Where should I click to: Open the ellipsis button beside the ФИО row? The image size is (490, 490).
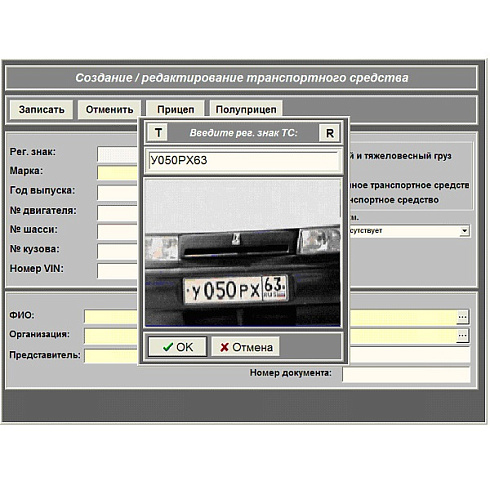(462, 317)
